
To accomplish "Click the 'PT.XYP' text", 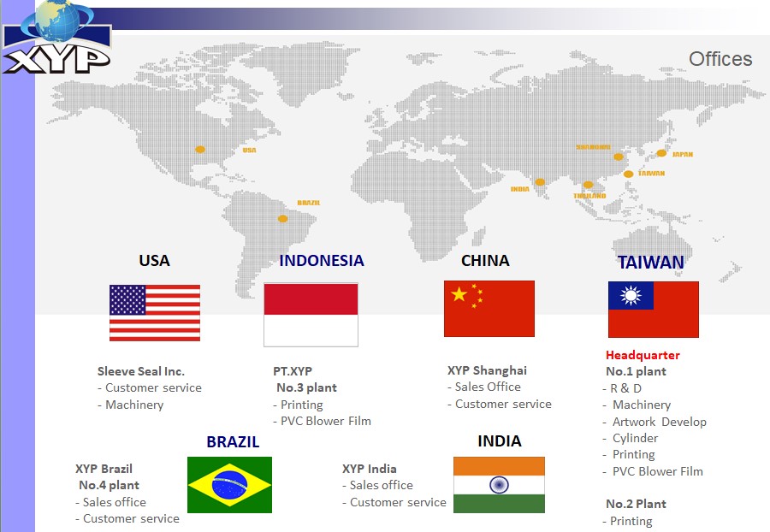I will (x=293, y=371).
